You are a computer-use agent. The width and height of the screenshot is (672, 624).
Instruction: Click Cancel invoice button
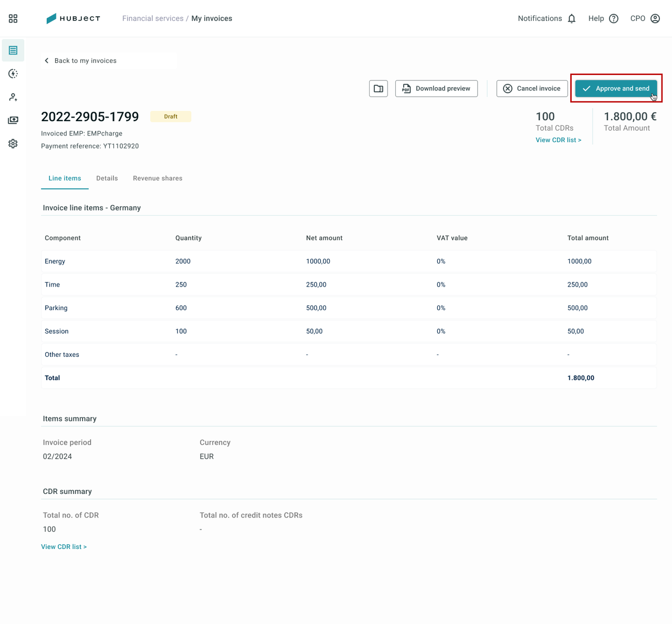(532, 89)
